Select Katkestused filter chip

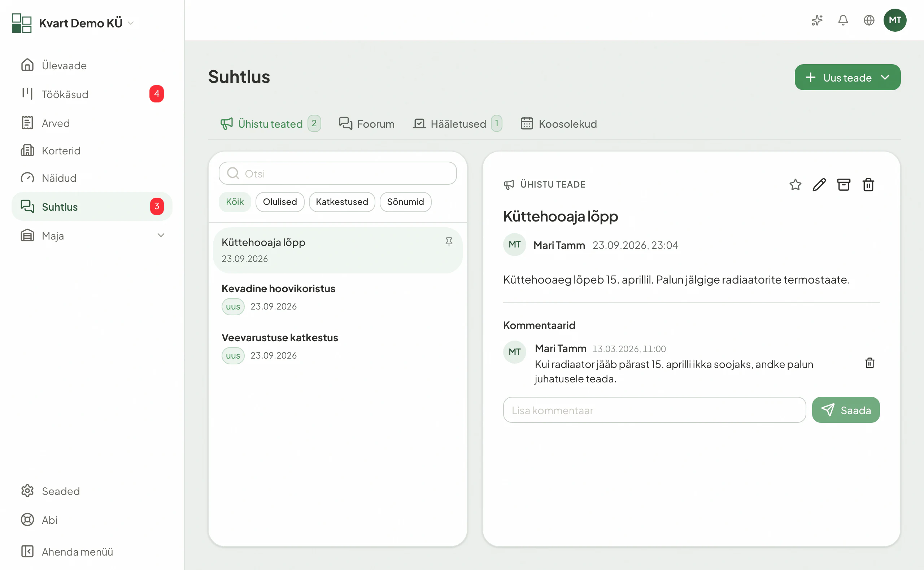(342, 202)
